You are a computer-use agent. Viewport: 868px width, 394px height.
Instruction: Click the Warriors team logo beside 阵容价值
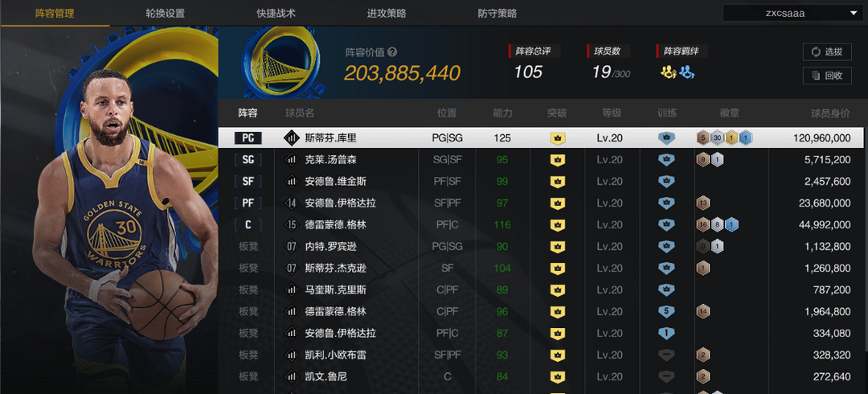(x=283, y=62)
